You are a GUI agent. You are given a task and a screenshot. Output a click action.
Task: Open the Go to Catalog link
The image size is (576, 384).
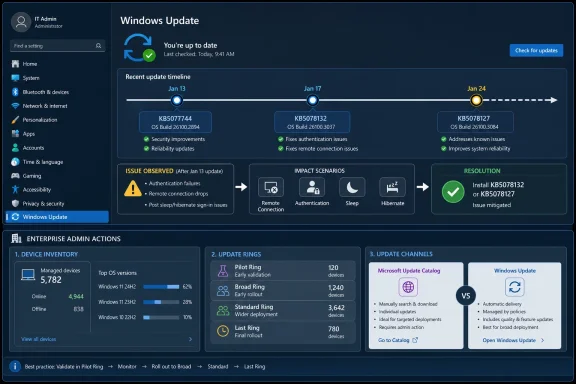(x=398, y=340)
